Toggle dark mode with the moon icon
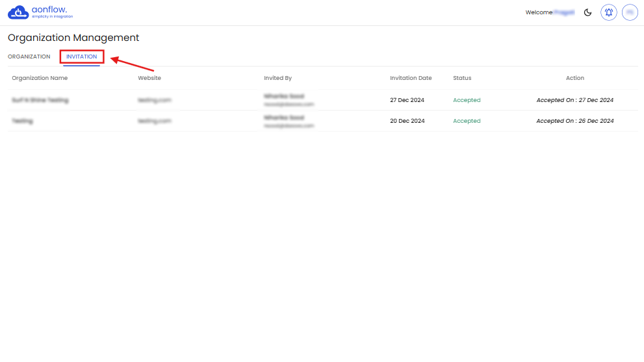The height and width of the screenshot is (362, 644). click(587, 12)
